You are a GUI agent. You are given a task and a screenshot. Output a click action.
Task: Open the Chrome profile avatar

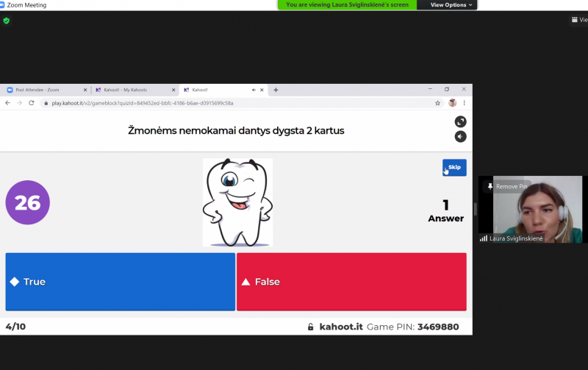pyautogui.click(x=453, y=103)
